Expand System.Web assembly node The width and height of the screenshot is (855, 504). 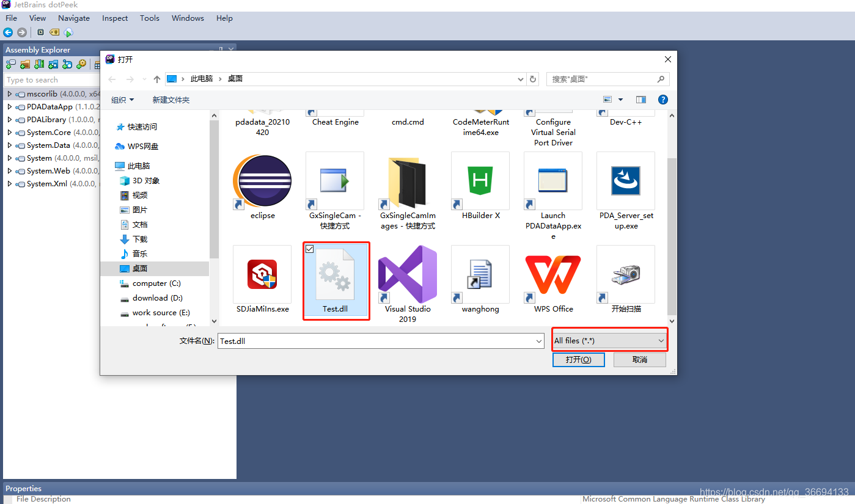click(9, 171)
